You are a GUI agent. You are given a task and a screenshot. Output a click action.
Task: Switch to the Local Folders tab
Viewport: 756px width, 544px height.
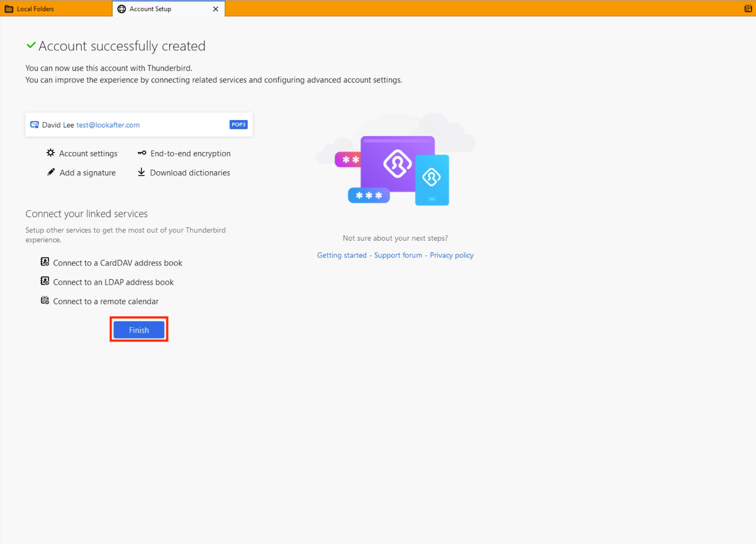tap(35, 9)
